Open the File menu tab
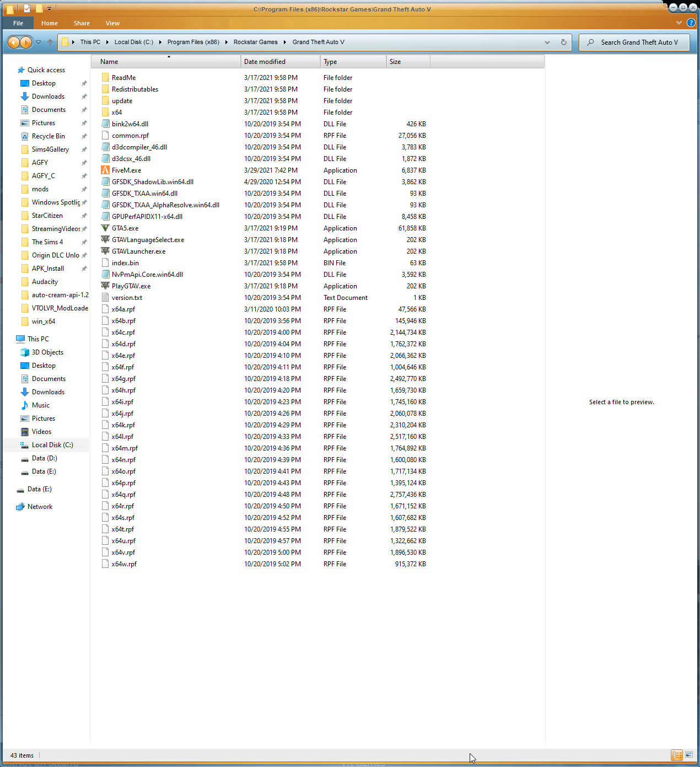 click(x=18, y=23)
